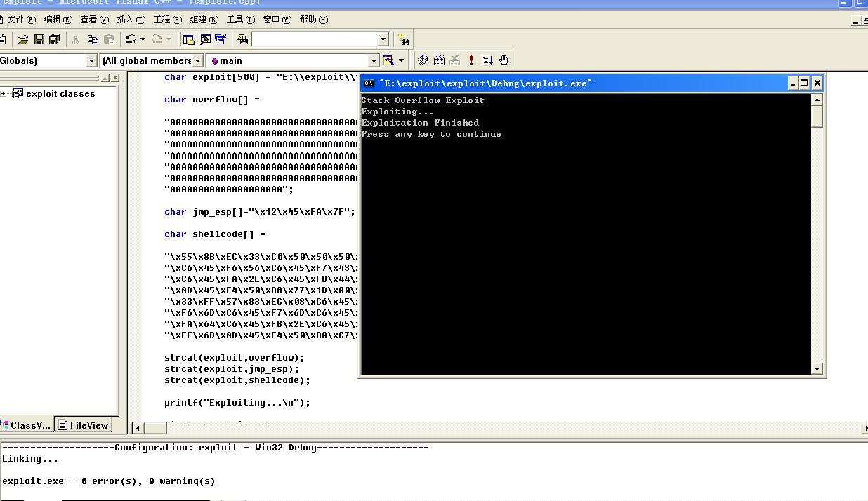Image resolution: width=868 pixels, height=501 pixels.
Task: Open the 插入 (Insert) menu
Action: coord(131,20)
